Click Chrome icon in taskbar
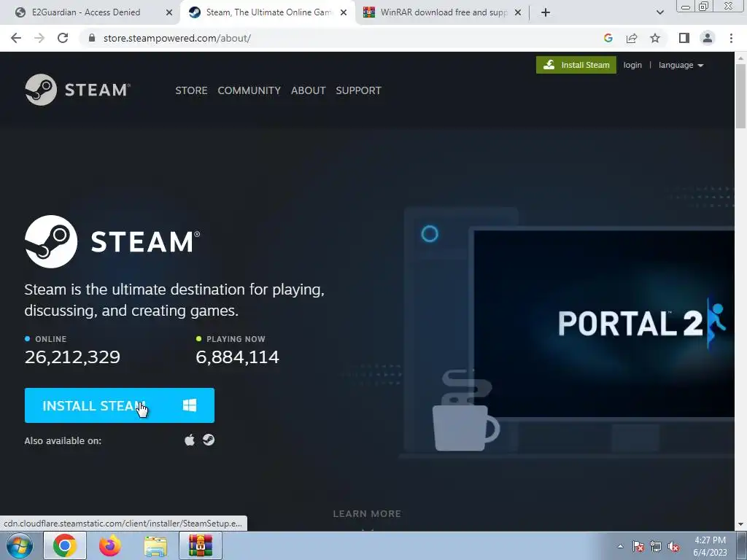This screenshot has height=560, width=747. coord(65,545)
